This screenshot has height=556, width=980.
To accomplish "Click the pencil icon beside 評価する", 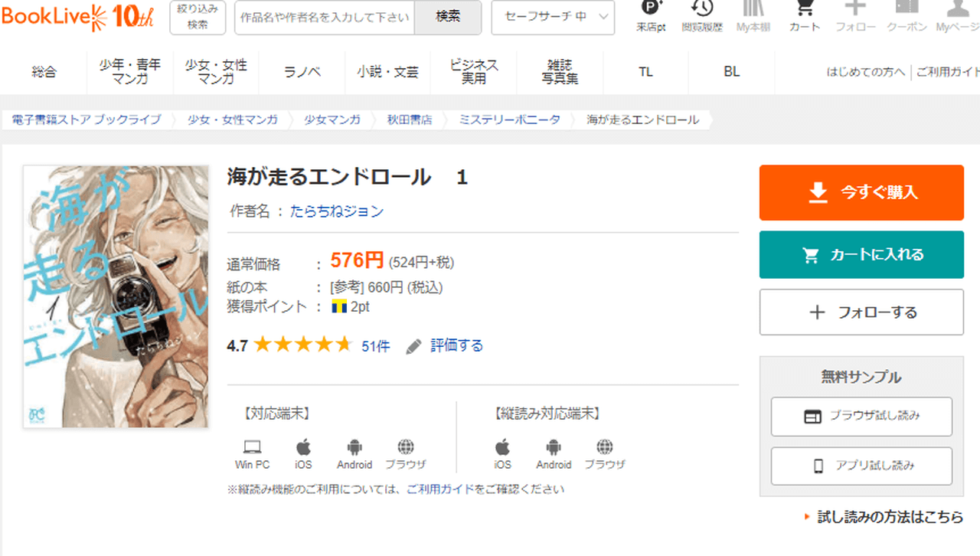I will click(414, 346).
